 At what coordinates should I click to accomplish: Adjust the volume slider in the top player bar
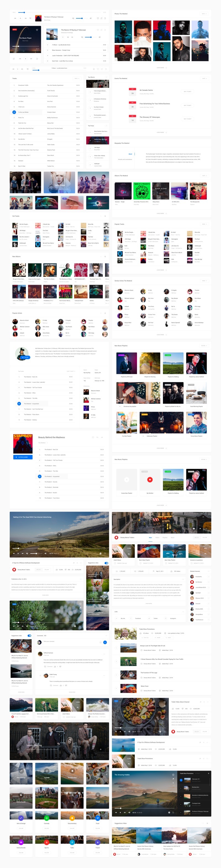pos(82,18)
